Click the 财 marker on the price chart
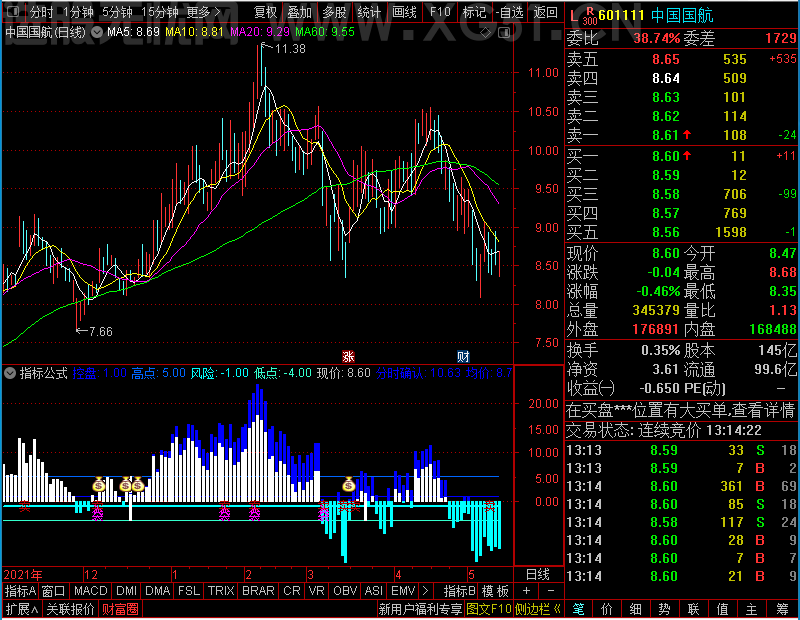The image size is (800, 620). pyautogui.click(x=463, y=356)
